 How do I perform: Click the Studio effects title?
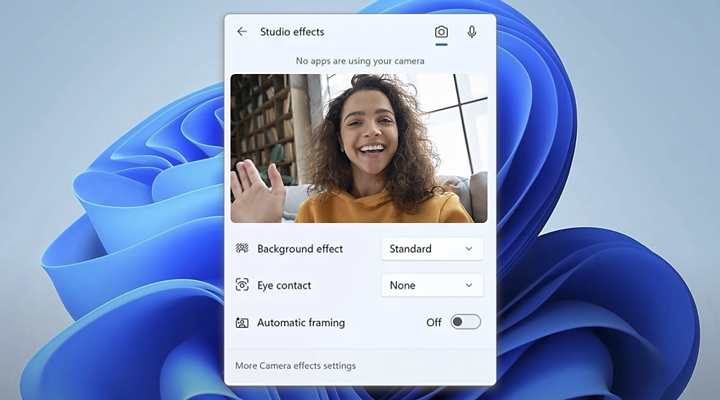pyautogui.click(x=292, y=32)
